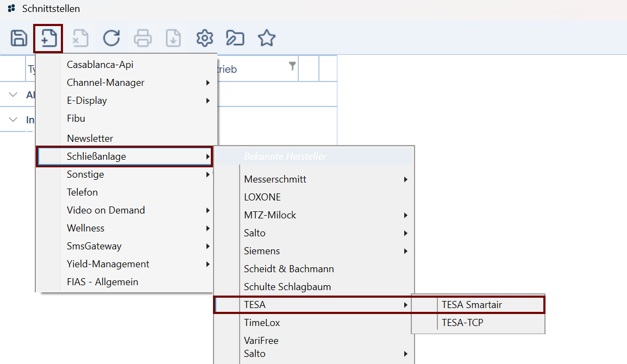Select Casablanca-Api menu entry
The width and height of the screenshot is (627, 364).
(127, 65)
